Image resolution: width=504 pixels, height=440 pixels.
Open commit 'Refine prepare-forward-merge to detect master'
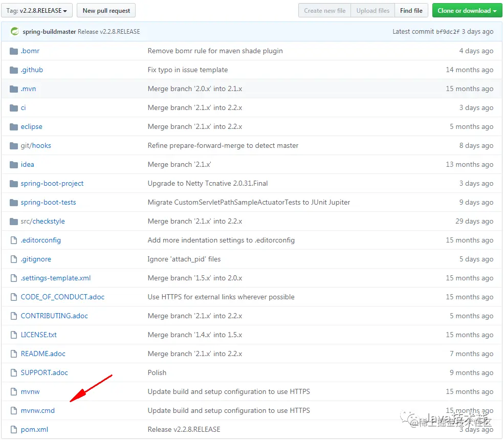(x=223, y=146)
